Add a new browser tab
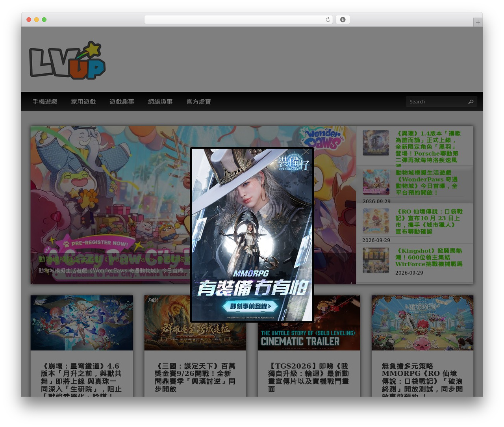The image size is (504, 427). pos(478,22)
